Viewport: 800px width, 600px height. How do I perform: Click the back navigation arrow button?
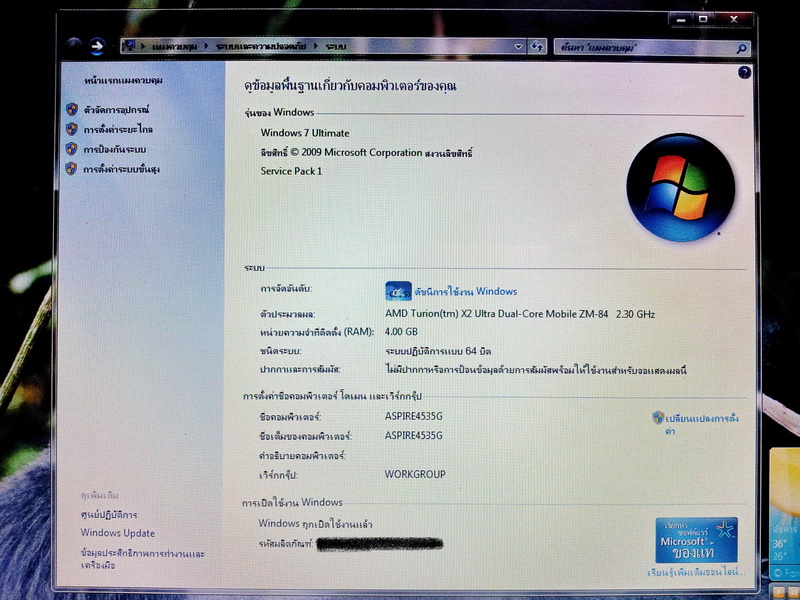pos(74,45)
